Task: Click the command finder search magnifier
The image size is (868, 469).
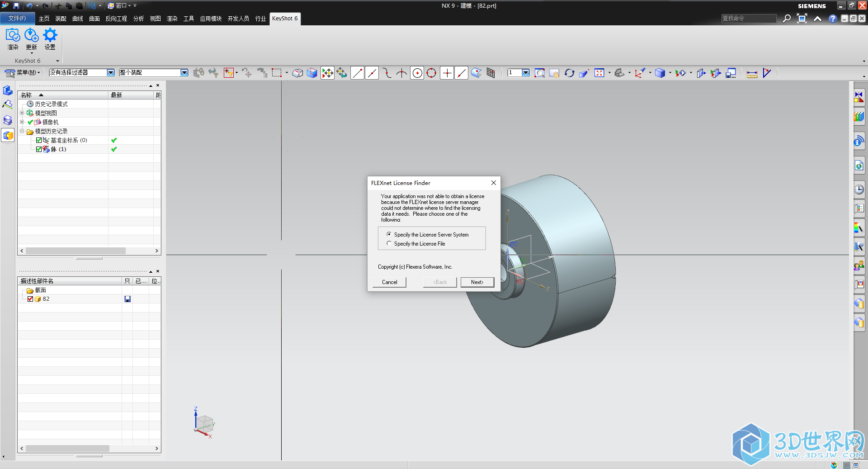Action: click(x=787, y=18)
